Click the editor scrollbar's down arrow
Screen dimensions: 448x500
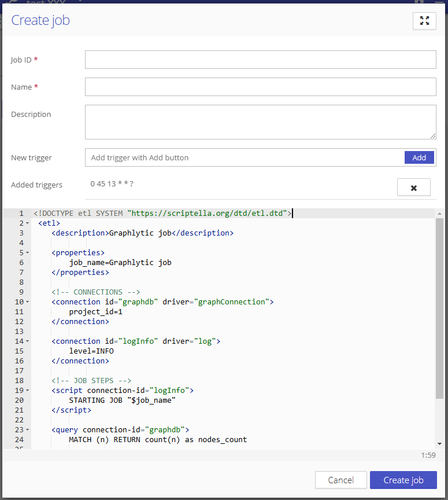pyautogui.click(x=440, y=444)
